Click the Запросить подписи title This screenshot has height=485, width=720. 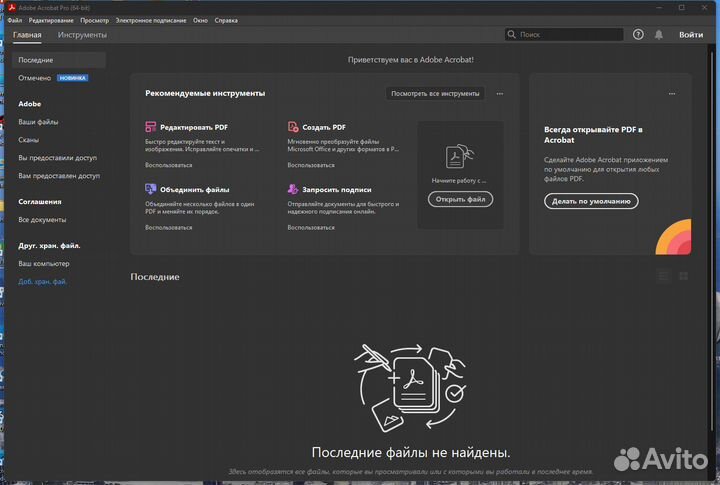click(x=337, y=189)
